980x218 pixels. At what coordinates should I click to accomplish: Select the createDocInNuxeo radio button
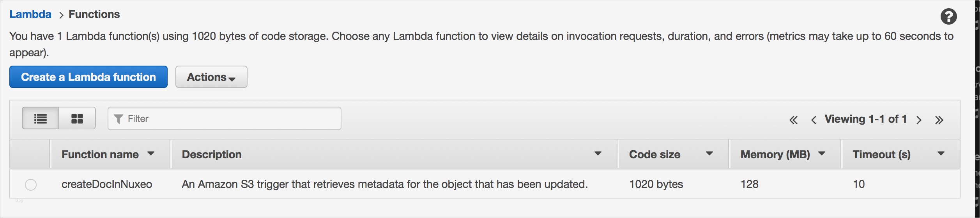tap(31, 184)
